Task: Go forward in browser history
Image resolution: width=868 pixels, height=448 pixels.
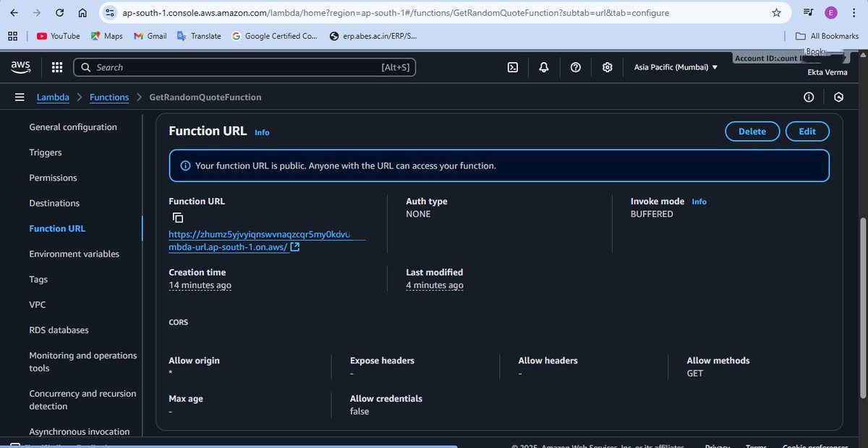Action: [x=37, y=12]
